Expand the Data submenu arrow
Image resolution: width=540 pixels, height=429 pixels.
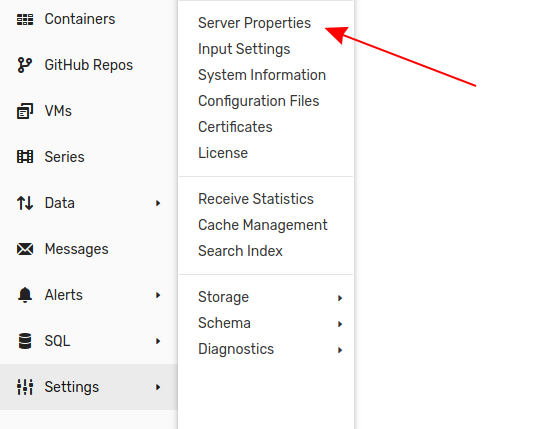pos(158,203)
